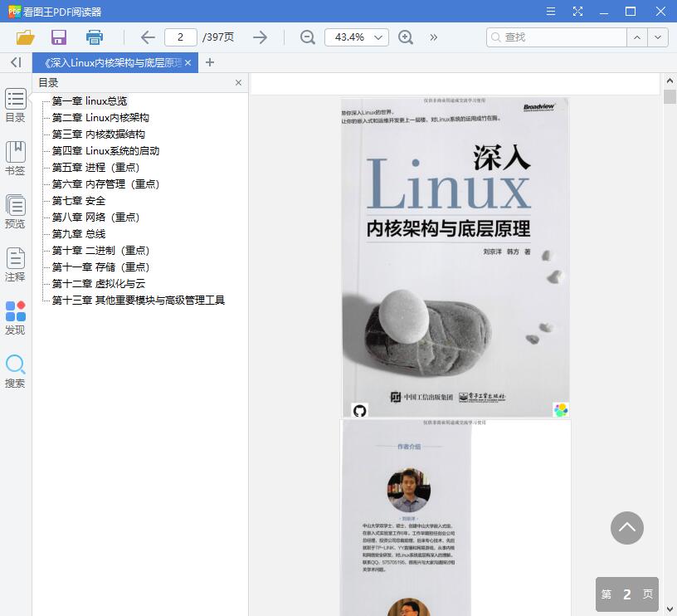Find previous match with up arrow
Viewport: 677px width, 616px height.
(x=637, y=37)
